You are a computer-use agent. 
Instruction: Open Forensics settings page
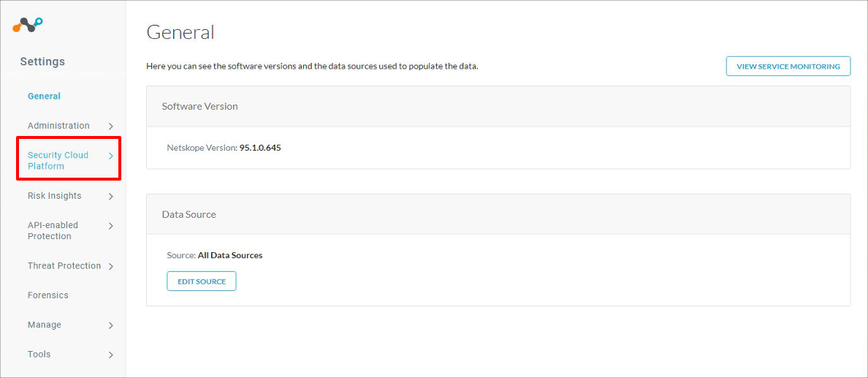click(48, 295)
